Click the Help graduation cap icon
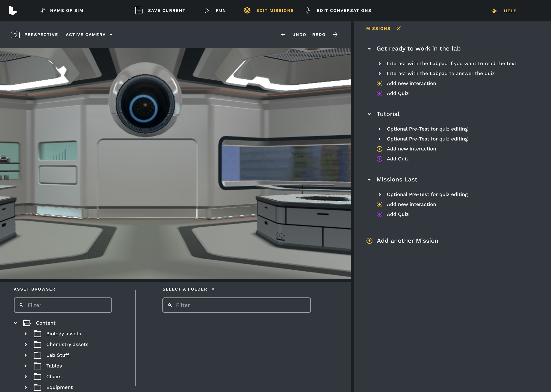This screenshot has width=551, height=392. pos(494,11)
